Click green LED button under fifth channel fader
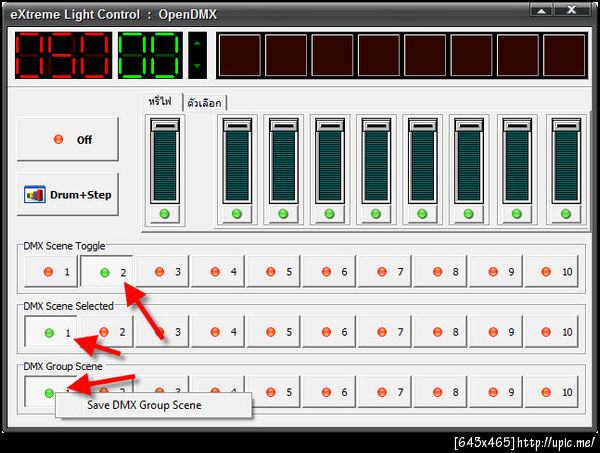This screenshot has width=600, height=453. tap(422, 214)
